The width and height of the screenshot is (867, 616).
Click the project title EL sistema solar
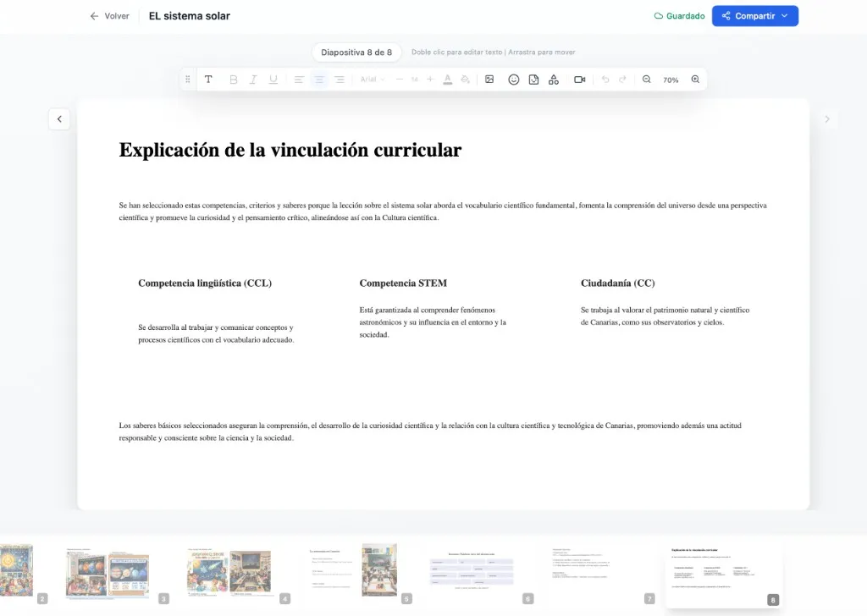pyautogui.click(x=190, y=16)
